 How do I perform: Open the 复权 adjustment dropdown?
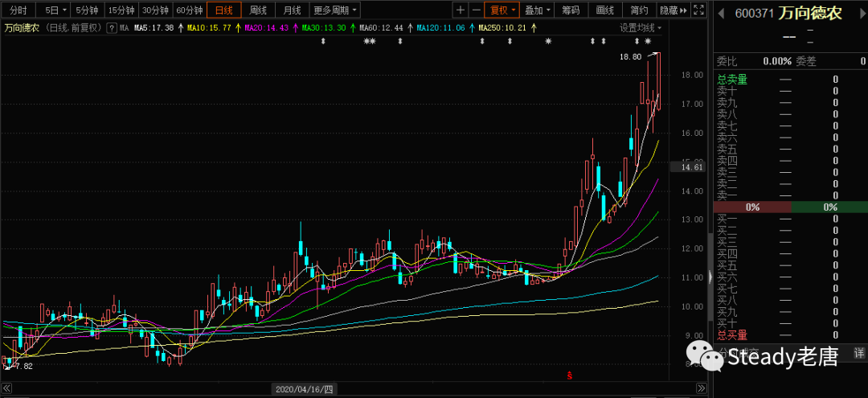tap(503, 10)
